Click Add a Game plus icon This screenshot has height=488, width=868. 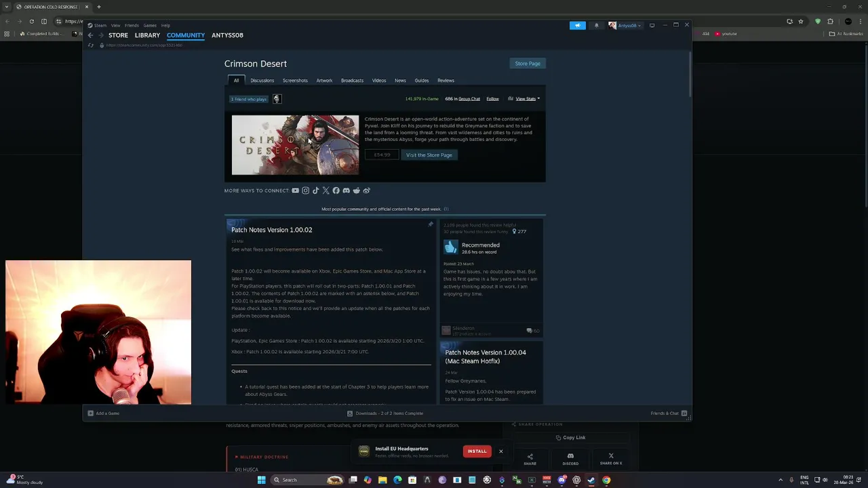[90, 413]
